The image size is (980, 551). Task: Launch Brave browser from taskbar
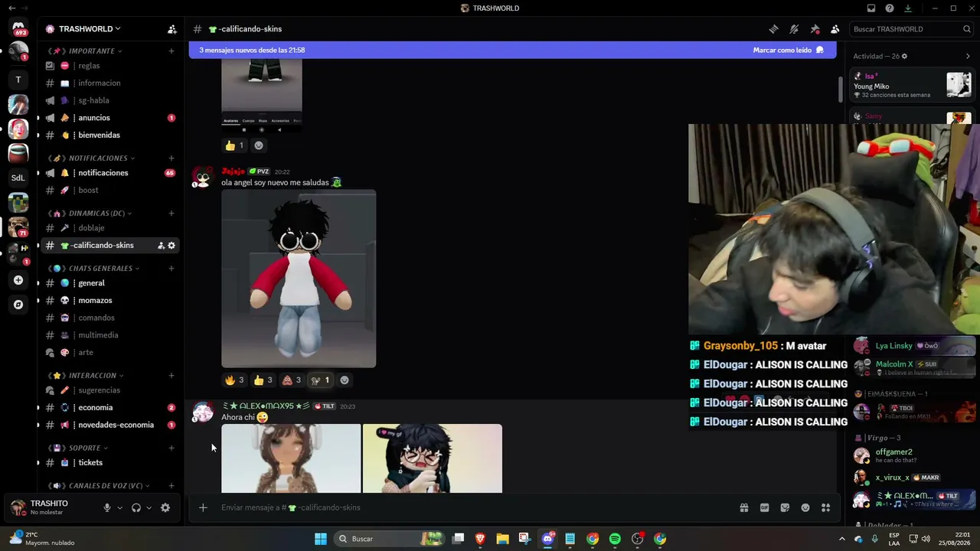coord(480,539)
